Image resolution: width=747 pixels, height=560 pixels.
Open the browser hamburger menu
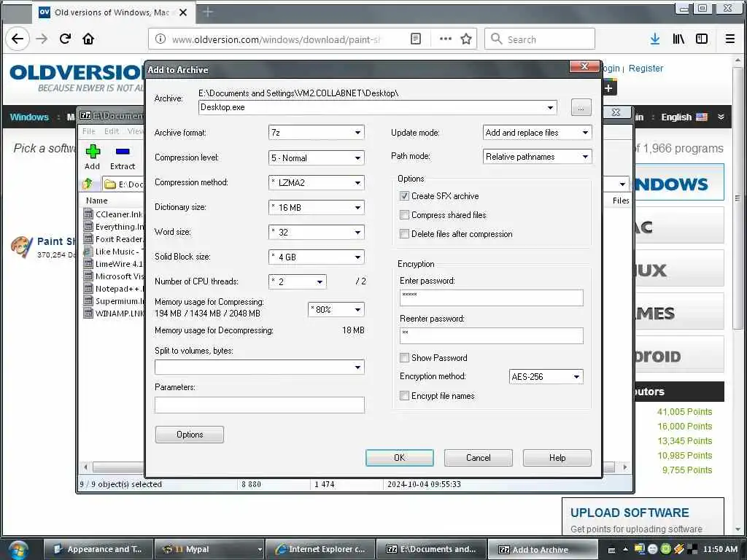click(x=729, y=39)
